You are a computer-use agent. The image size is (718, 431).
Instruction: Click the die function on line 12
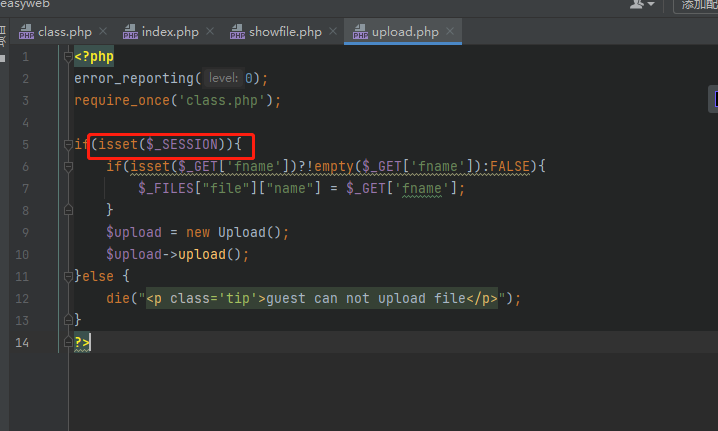pos(118,298)
